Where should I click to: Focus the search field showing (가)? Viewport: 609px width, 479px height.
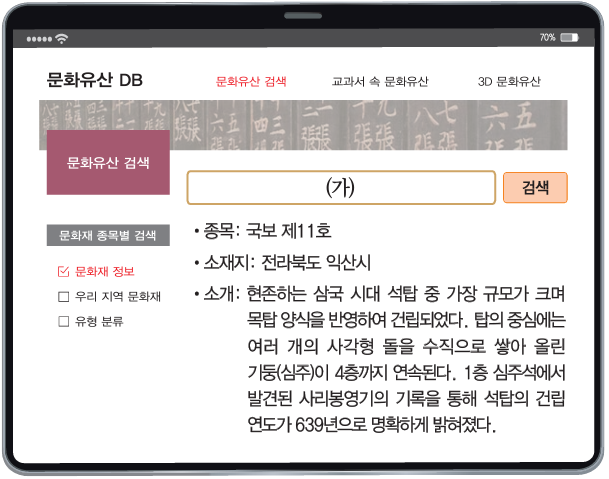click(x=341, y=188)
